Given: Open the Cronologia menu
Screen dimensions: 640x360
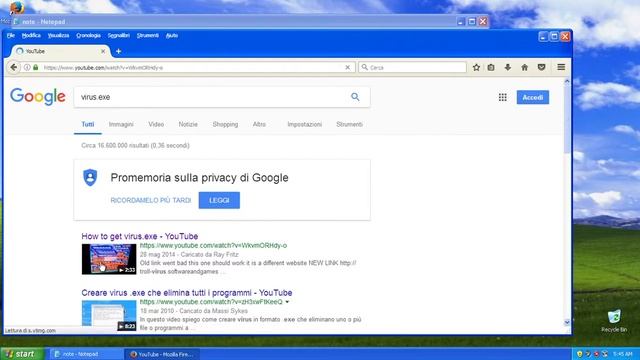Looking at the screenshot, I should tap(88, 36).
